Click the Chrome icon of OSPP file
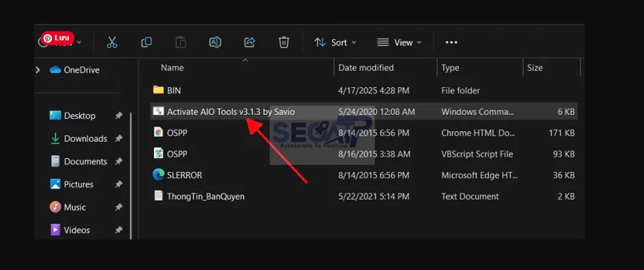Image resolution: width=644 pixels, height=270 pixels. coord(158,132)
